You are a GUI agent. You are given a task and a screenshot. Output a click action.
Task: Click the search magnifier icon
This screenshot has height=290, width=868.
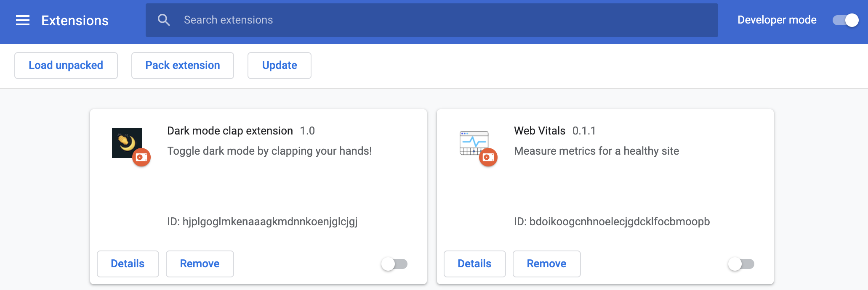164,20
